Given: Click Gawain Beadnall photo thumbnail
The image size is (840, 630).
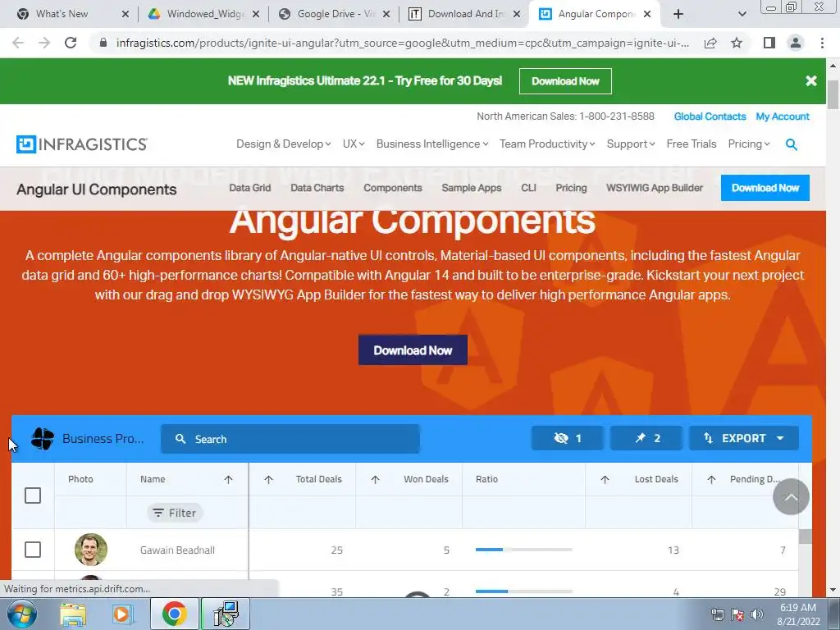Looking at the screenshot, I should (x=90, y=550).
